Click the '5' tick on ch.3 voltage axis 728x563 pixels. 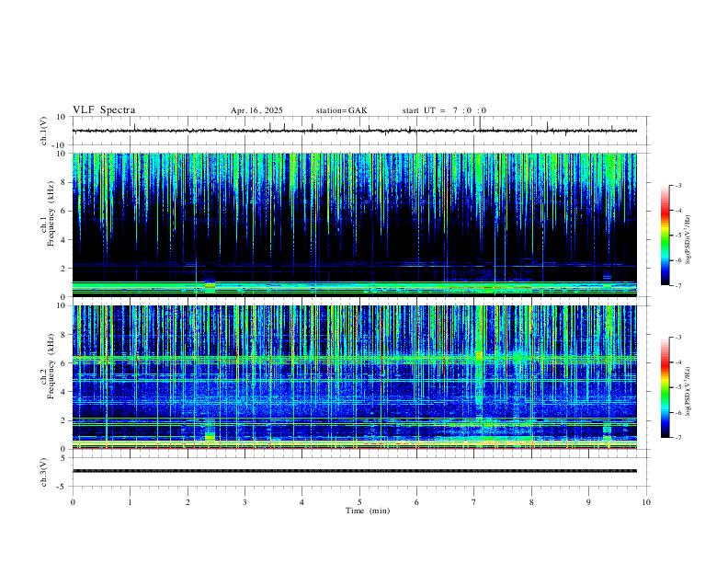(64, 458)
